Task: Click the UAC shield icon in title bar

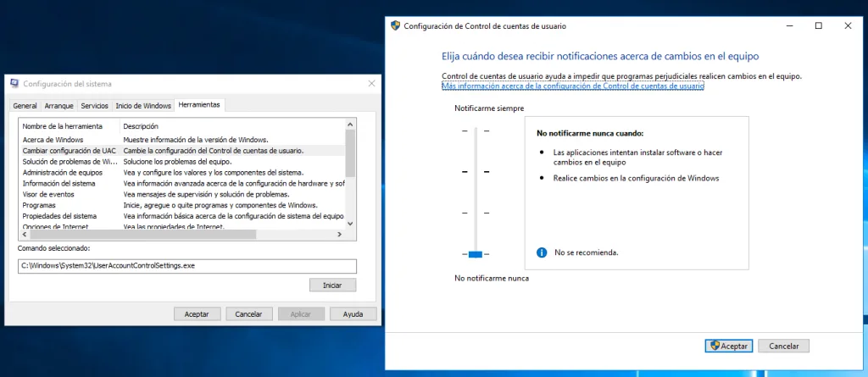Action: (x=395, y=25)
